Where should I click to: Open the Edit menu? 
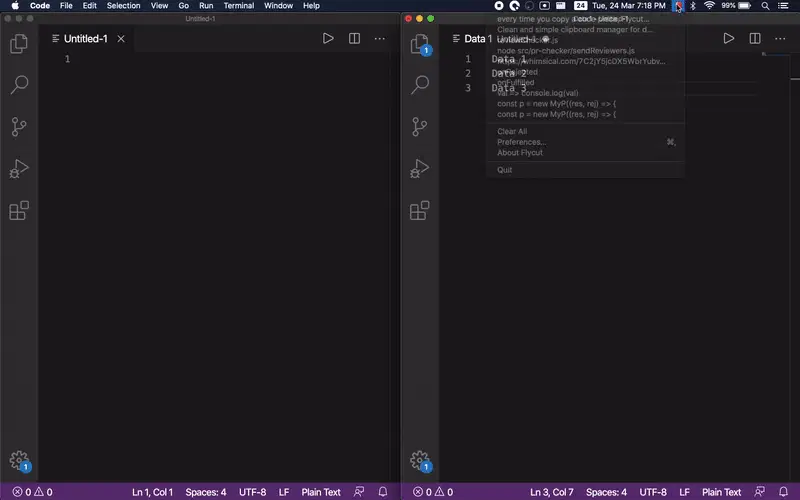coord(89,6)
